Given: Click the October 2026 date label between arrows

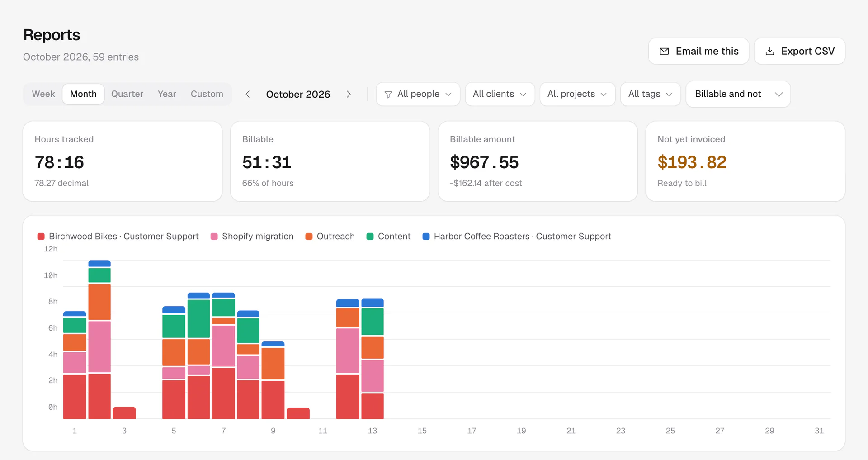Looking at the screenshot, I should point(298,94).
